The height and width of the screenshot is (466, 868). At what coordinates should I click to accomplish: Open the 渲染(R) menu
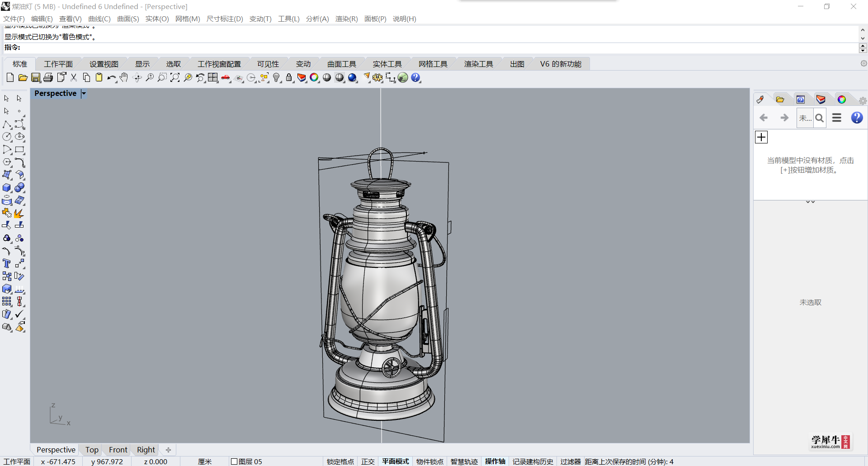[347, 19]
